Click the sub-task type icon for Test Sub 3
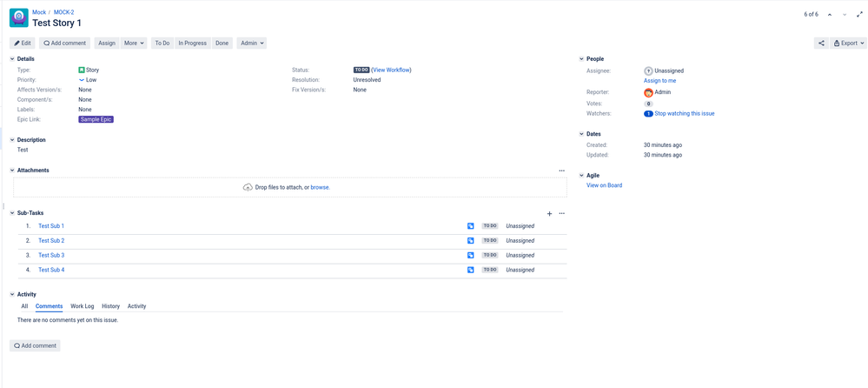The width and height of the screenshot is (868, 388). [471, 255]
